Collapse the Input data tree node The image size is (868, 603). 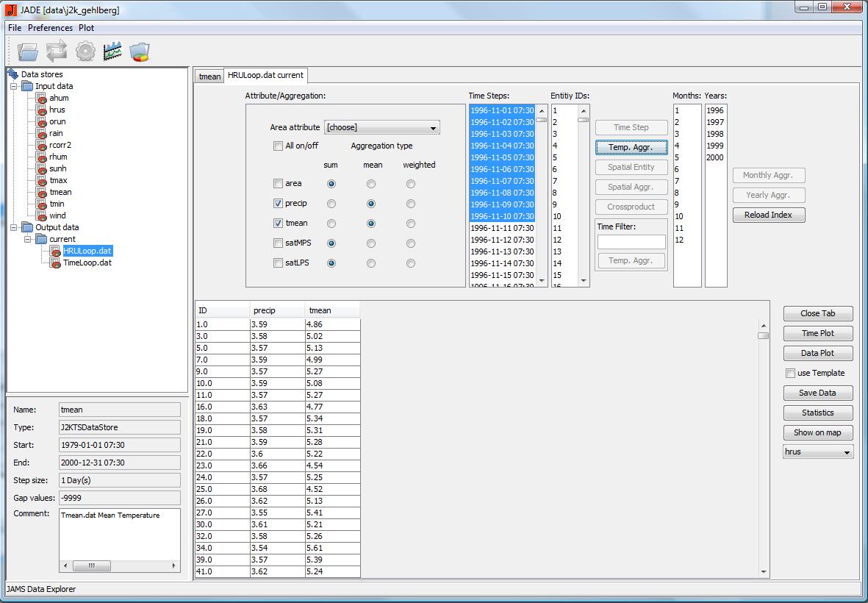point(15,86)
